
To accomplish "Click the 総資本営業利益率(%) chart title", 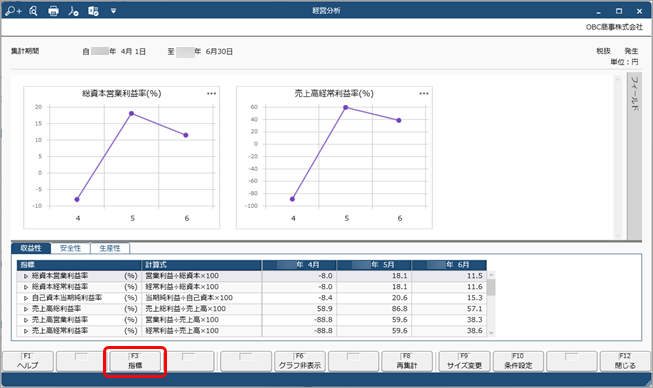I will [122, 94].
